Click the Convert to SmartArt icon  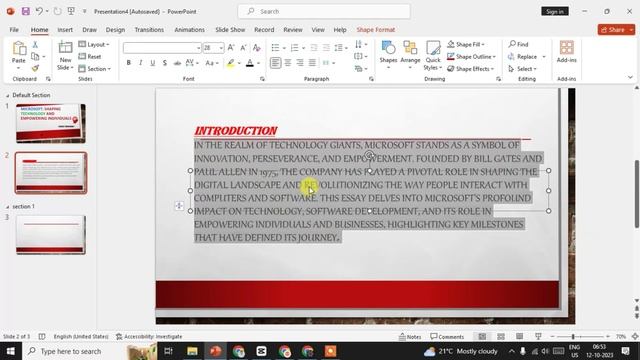358,69
